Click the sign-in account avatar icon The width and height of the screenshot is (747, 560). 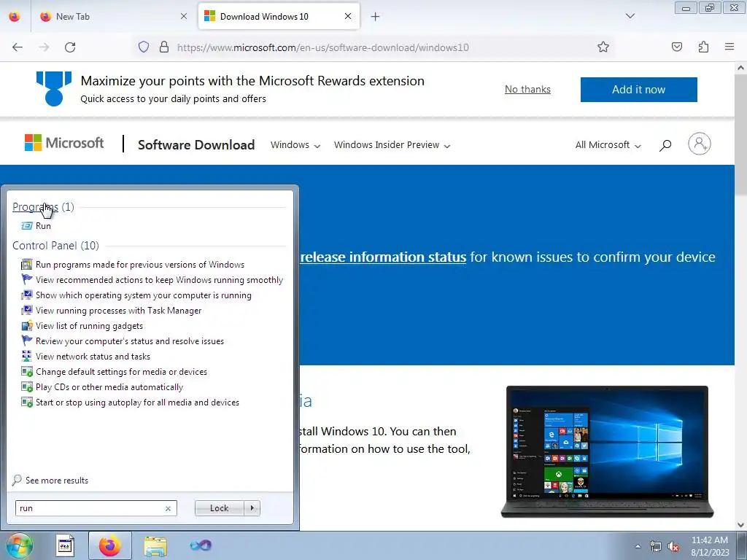(x=700, y=144)
